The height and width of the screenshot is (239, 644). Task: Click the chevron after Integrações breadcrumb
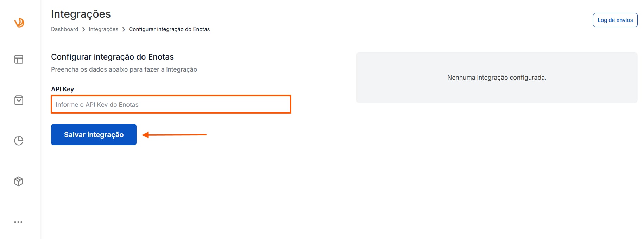coord(124,30)
